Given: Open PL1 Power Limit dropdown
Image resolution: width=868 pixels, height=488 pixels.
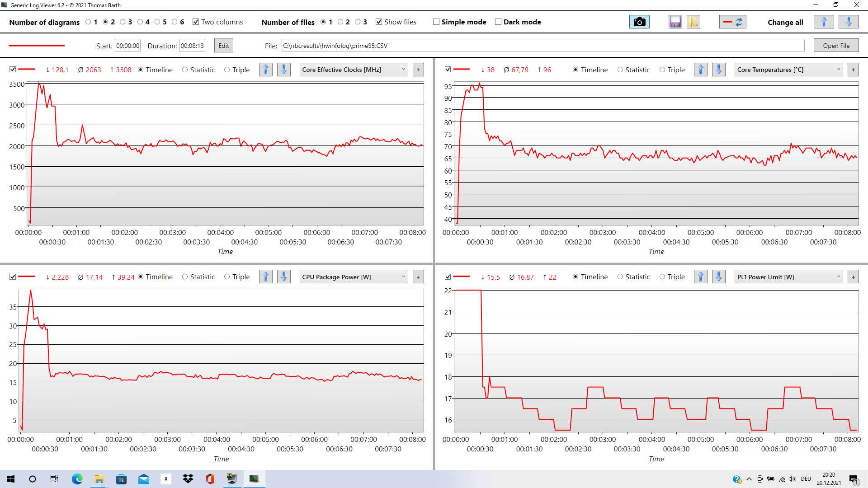Looking at the screenshot, I should [788, 277].
